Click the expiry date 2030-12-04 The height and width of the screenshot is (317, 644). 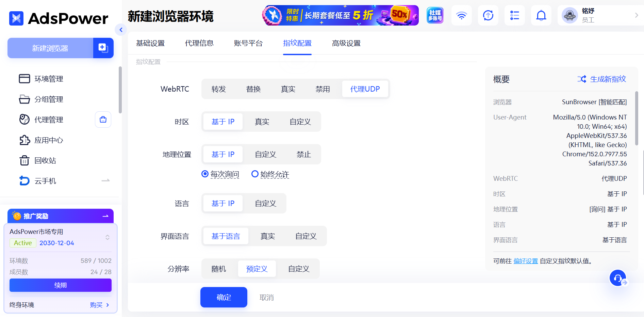tap(57, 243)
